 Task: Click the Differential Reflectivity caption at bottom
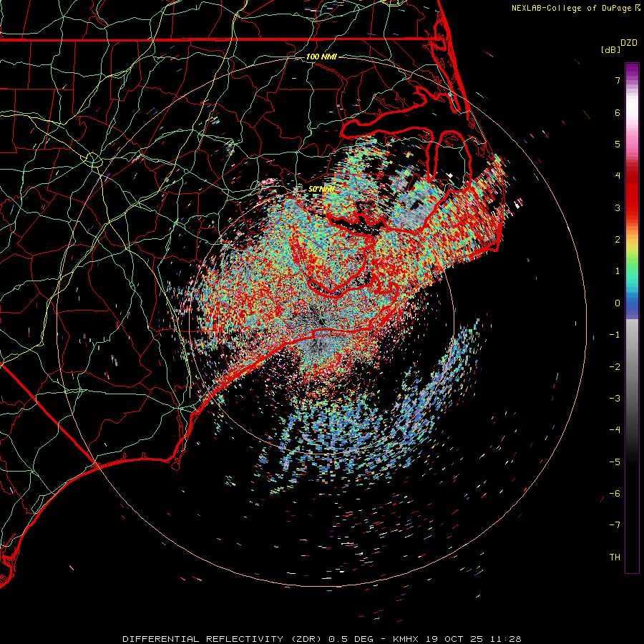pyautogui.click(x=321, y=639)
